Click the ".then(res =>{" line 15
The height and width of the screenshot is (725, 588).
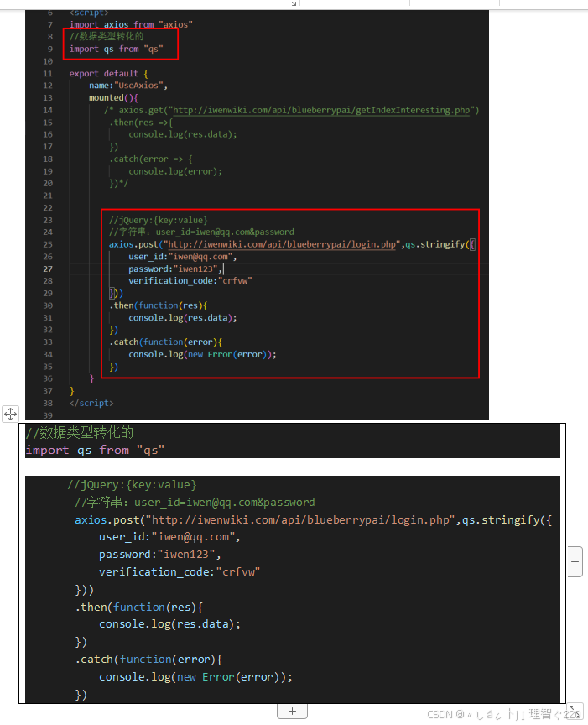[x=141, y=123]
